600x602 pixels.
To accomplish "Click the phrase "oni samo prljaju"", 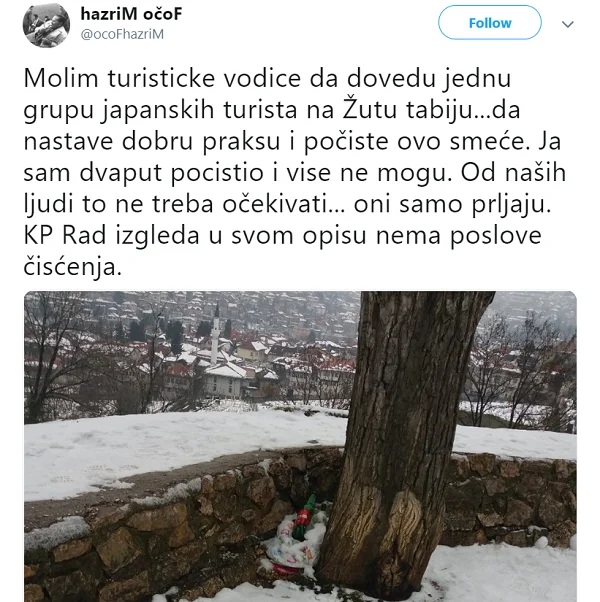I will point(452,204).
